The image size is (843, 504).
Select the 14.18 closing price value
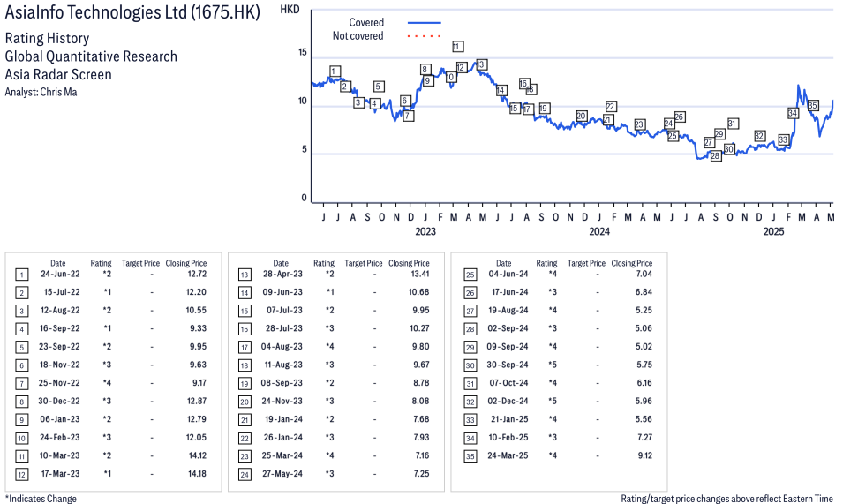pos(197,474)
